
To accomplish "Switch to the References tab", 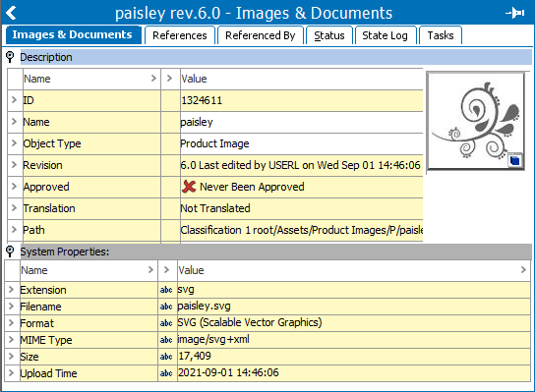I will pyautogui.click(x=180, y=35).
